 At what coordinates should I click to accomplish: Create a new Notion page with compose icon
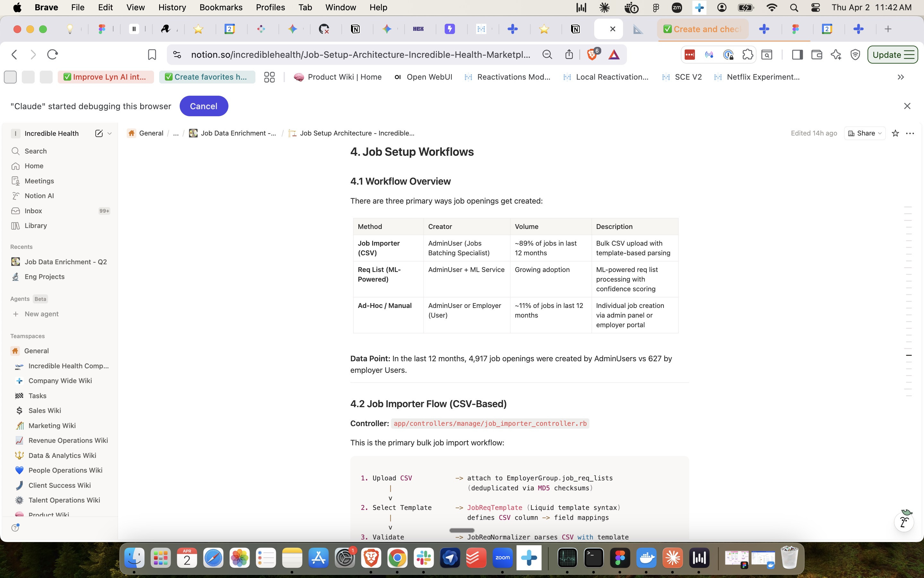click(98, 133)
